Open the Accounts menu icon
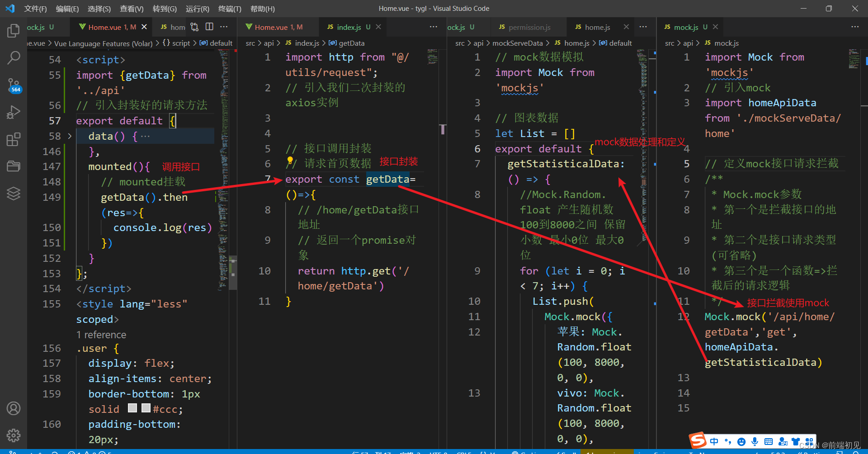Image resolution: width=868 pixels, height=454 pixels. click(14, 408)
